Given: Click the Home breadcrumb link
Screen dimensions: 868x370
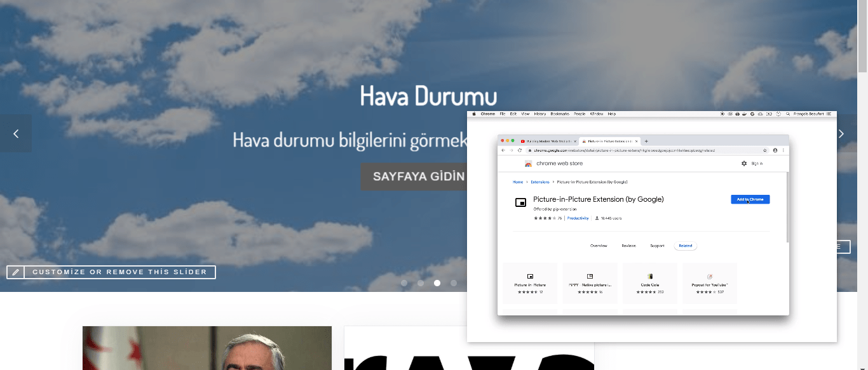Looking at the screenshot, I should click(518, 182).
